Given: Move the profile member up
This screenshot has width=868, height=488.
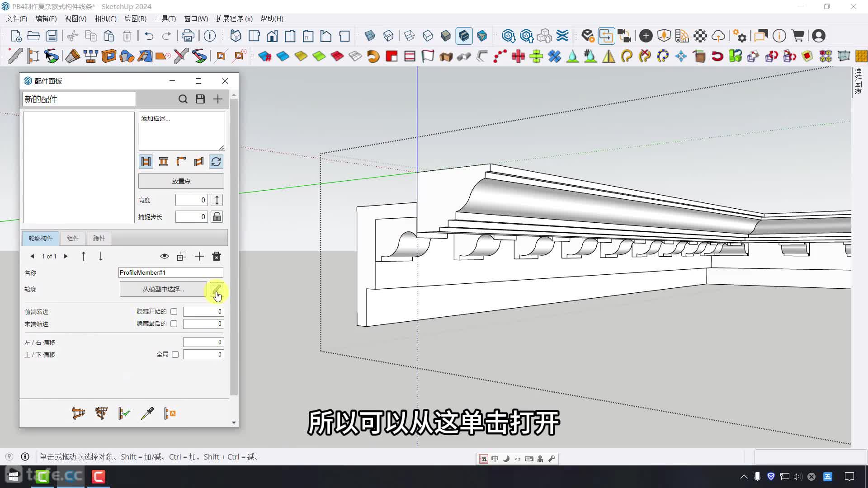Looking at the screenshot, I should pyautogui.click(x=84, y=256).
